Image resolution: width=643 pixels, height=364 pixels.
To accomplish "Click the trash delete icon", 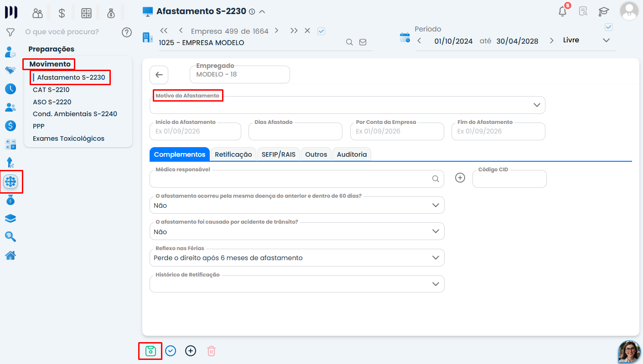I will click(211, 351).
